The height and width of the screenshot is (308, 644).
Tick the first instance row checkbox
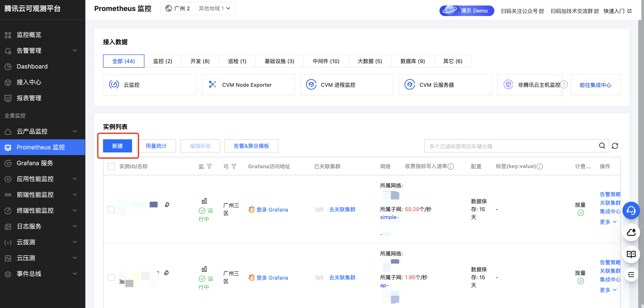click(111, 209)
